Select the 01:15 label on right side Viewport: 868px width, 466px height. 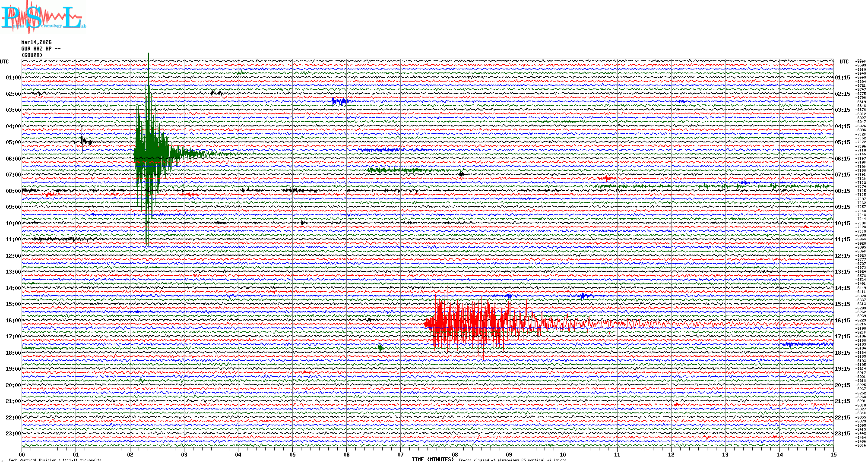[x=843, y=78]
